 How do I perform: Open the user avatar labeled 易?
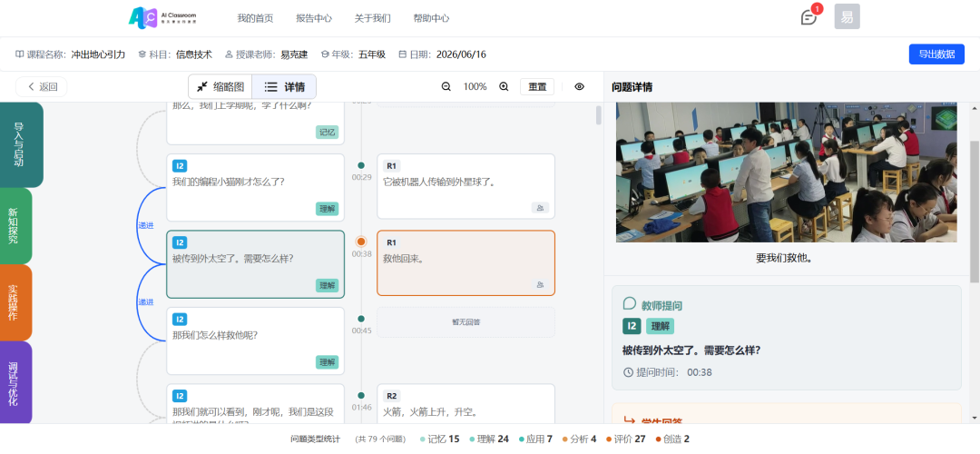point(847,17)
